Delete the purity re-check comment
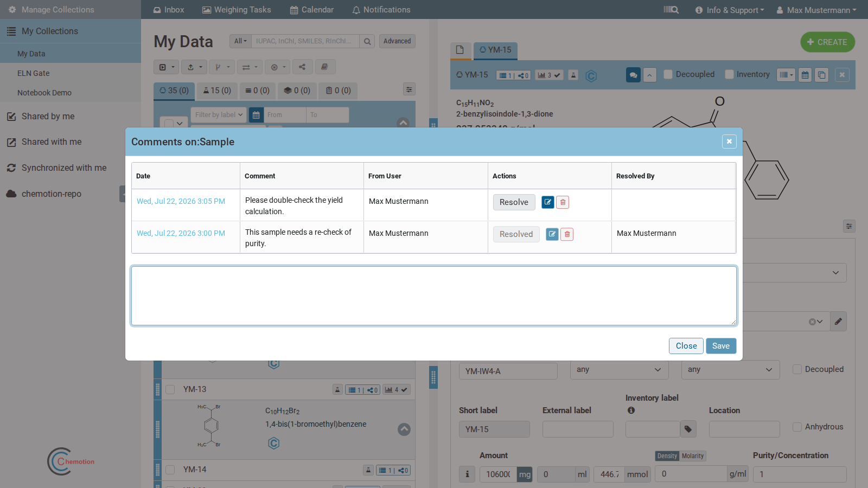868x488 pixels. 567,234
